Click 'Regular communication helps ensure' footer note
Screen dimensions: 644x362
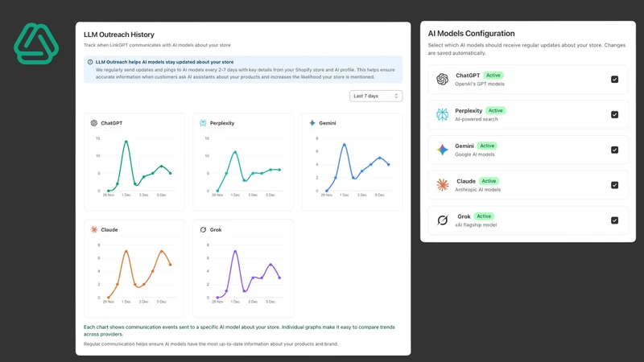coord(211,344)
